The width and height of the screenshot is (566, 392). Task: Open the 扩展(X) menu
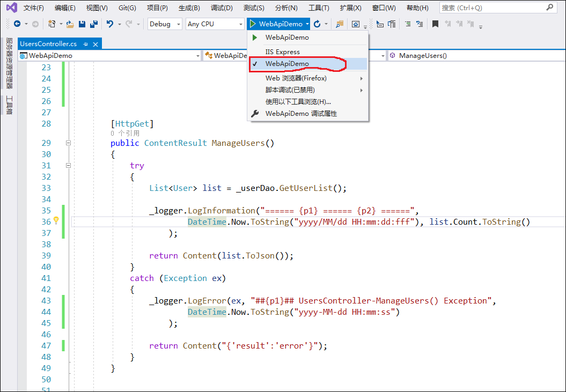(x=350, y=8)
